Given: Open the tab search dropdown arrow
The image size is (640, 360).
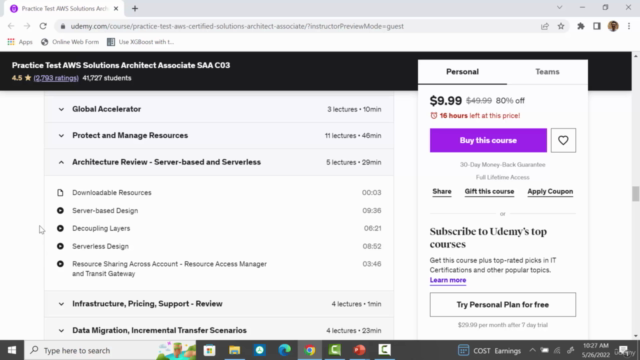Looking at the screenshot, I should 559,8.
